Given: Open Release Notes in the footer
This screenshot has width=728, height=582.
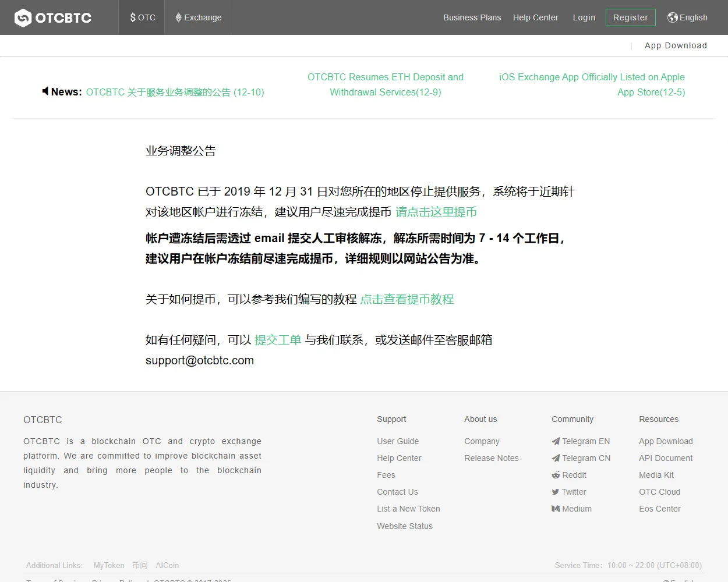Looking at the screenshot, I should [491, 458].
